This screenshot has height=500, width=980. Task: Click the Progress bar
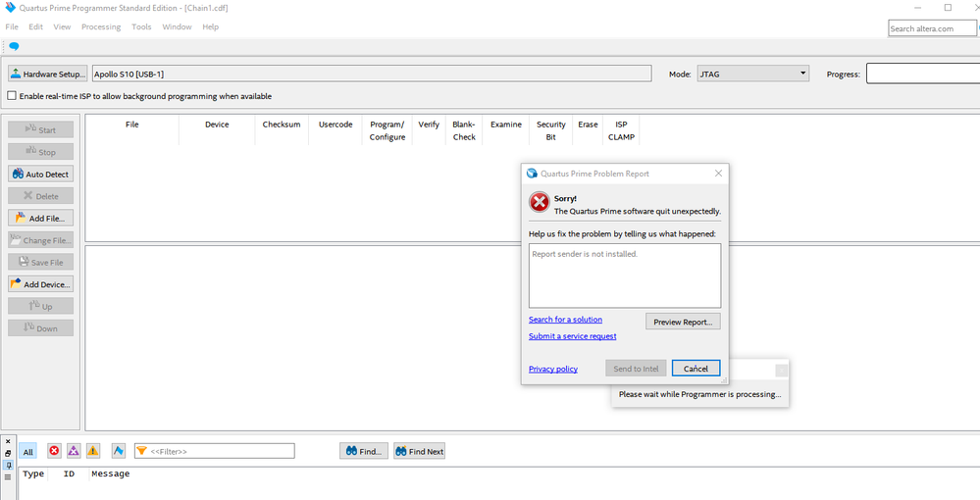click(x=923, y=74)
